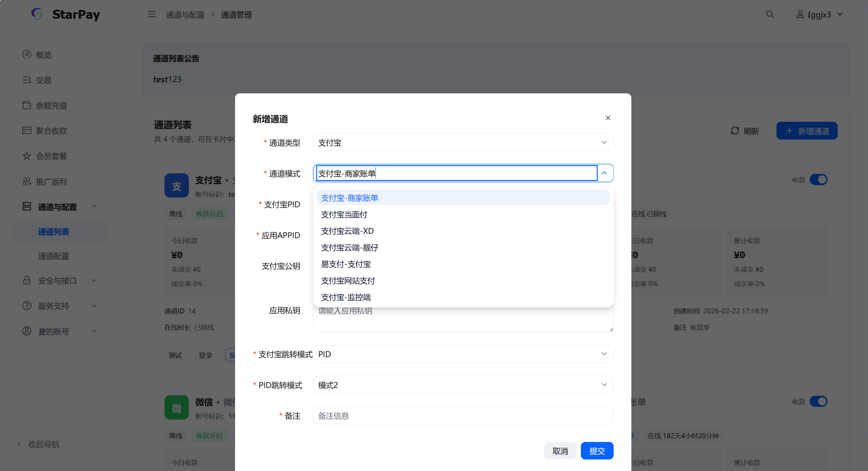868x471 pixels.
Task: Collapse the 通道模式 dropdown arrow
Action: pyautogui.click(x=604, y=173)
